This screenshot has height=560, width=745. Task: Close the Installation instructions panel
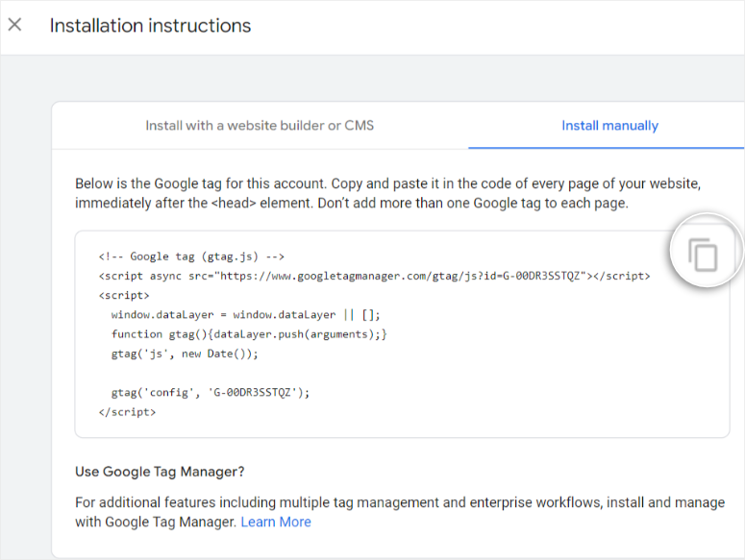(x=14, y=24)
